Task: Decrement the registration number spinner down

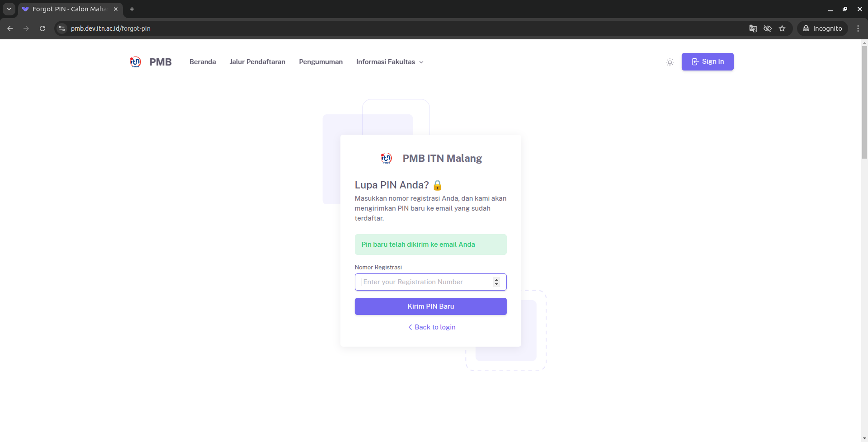Action: (496, 285)
